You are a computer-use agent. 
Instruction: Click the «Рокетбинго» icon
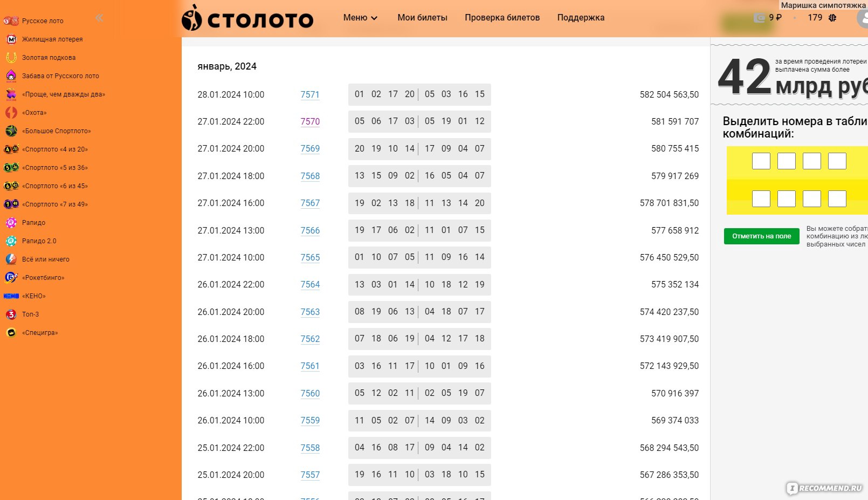[11, 278]
